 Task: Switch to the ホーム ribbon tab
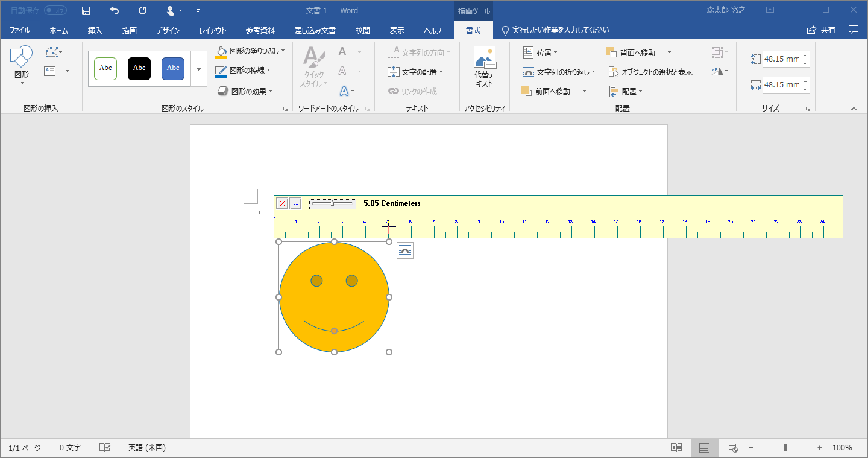(x=58, y=30)
